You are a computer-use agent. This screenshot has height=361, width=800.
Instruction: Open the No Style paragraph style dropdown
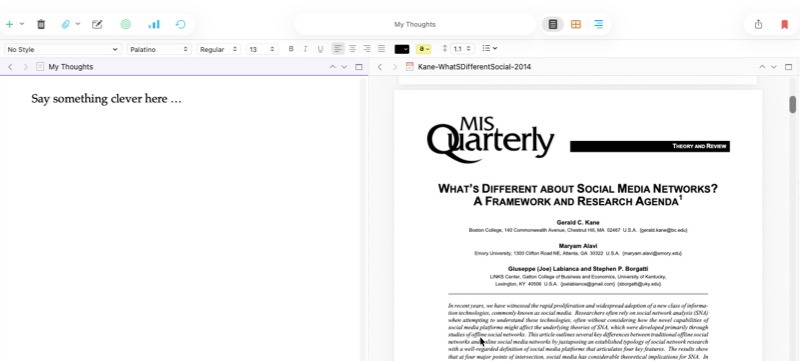62,49
